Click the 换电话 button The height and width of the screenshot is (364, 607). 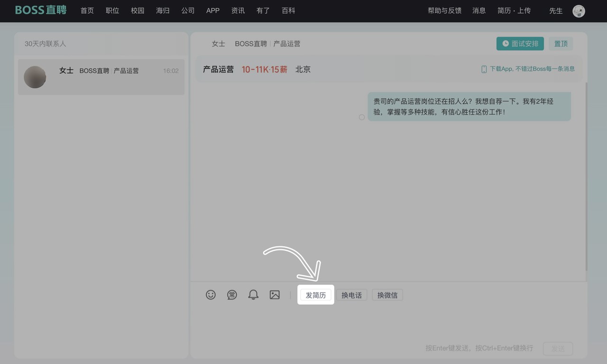[x=351, y=295]
